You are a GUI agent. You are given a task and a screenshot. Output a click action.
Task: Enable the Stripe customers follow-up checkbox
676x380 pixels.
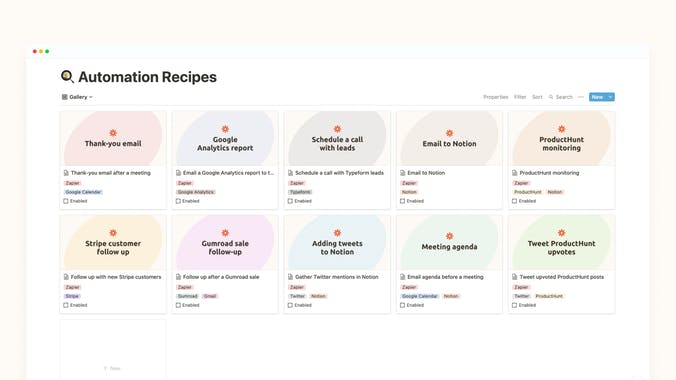pyautogui.click(x=66, y=305)
